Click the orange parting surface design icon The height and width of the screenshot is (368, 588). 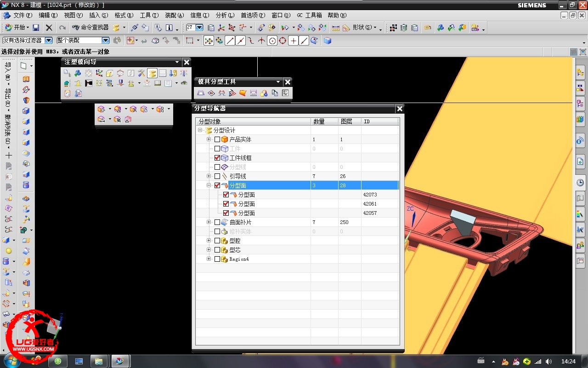pos(243,93)
